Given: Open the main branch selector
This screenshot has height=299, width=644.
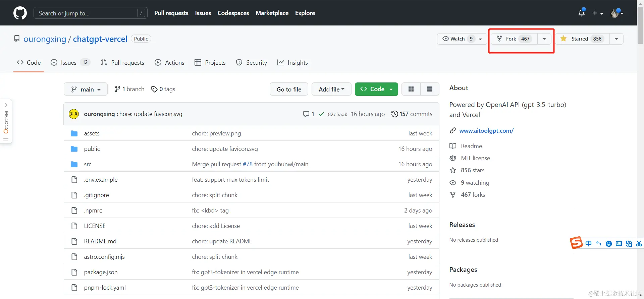Looking at the screenshot, I should click(86, 89).
